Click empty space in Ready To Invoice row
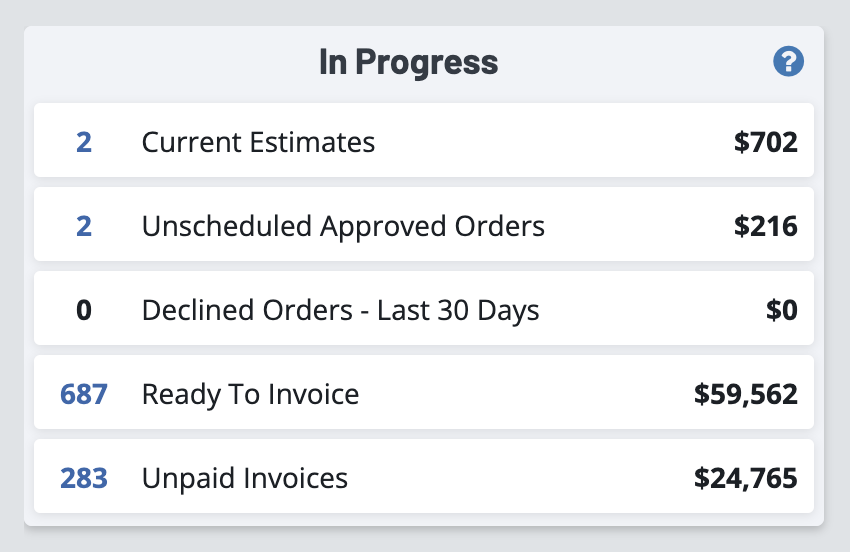 [520, 394]
